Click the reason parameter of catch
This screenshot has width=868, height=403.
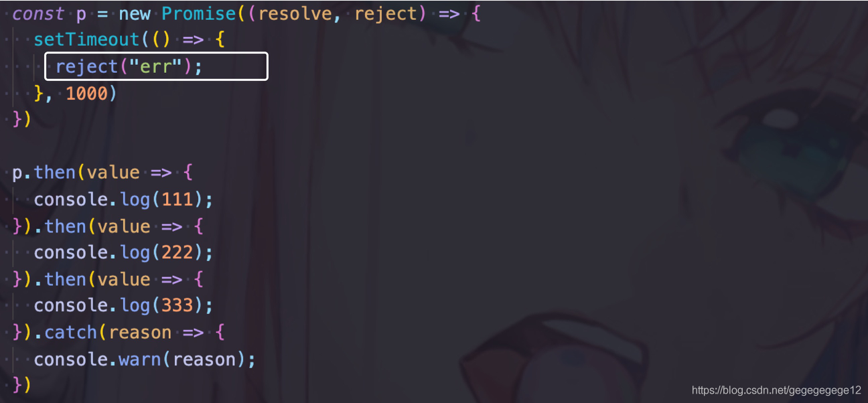coord(140,333)
